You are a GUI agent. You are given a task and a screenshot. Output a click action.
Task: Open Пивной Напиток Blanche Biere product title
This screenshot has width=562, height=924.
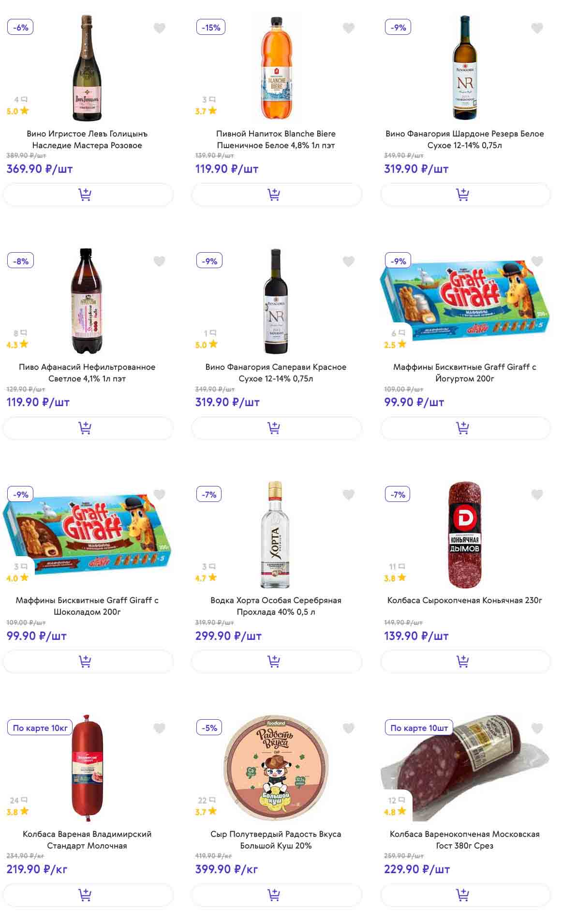[276, 139]
